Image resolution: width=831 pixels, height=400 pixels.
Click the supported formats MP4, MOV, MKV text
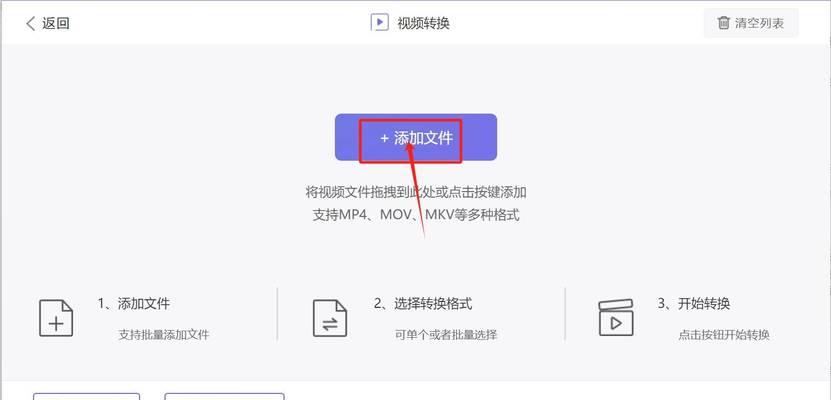(x=416, y=216)
